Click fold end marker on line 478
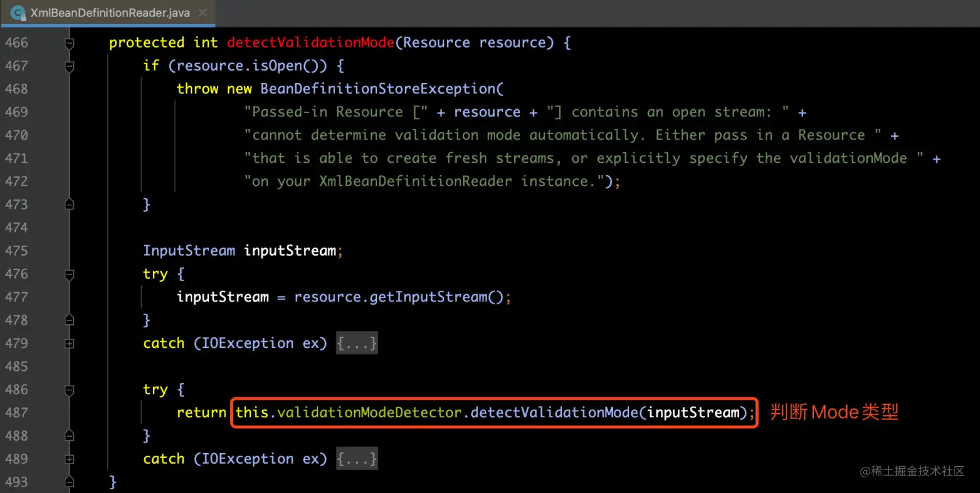Screen dimensions: 980x493 [69, 320]
